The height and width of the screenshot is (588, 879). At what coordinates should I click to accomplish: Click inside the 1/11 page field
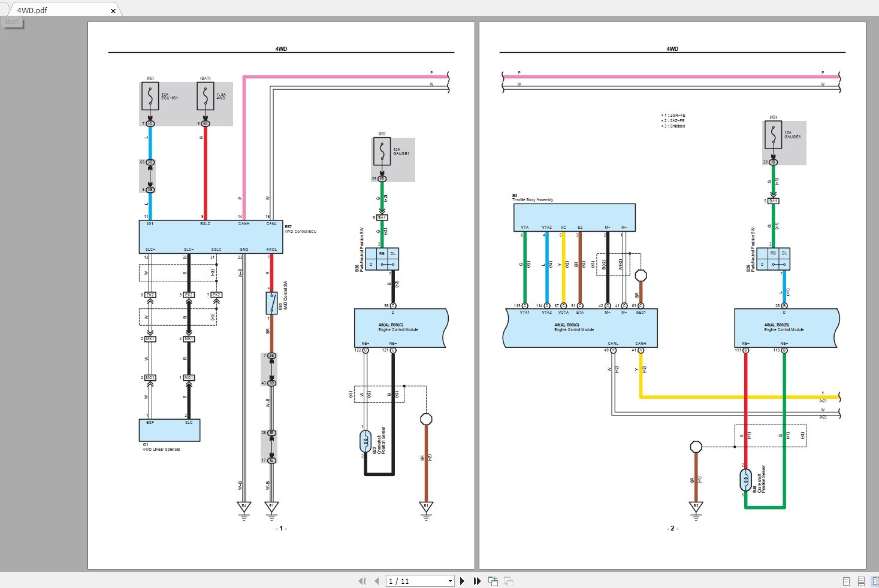(413, 581)
